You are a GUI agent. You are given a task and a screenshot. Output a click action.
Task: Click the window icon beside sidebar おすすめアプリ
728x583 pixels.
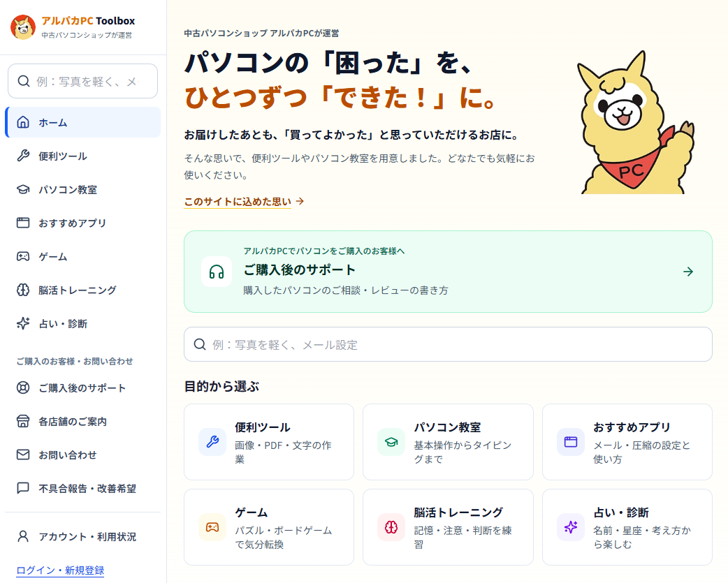point(23,223)
